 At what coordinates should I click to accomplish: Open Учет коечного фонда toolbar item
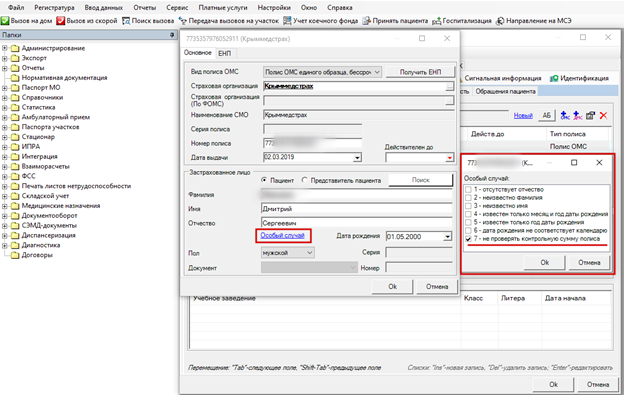point(320,21)
